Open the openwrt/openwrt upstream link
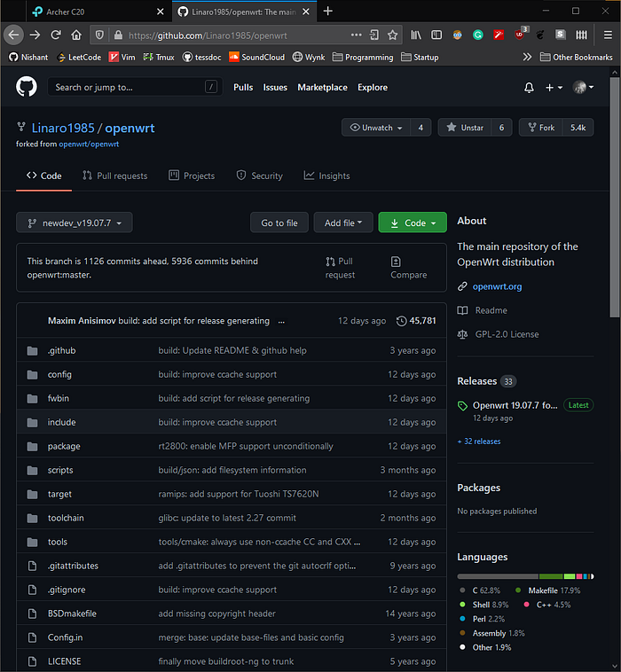Screen dimensions: 621x672 [89, 145]
